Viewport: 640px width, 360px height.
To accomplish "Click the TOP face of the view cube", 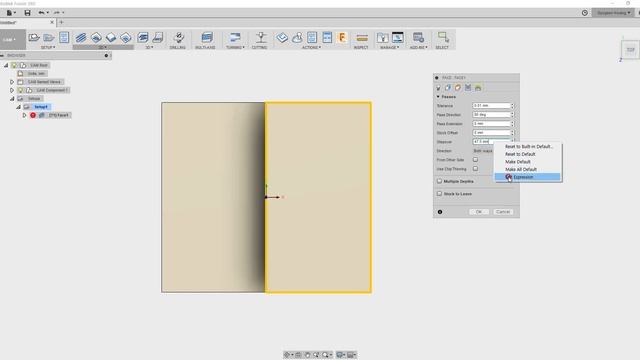I will pos(630,50).
